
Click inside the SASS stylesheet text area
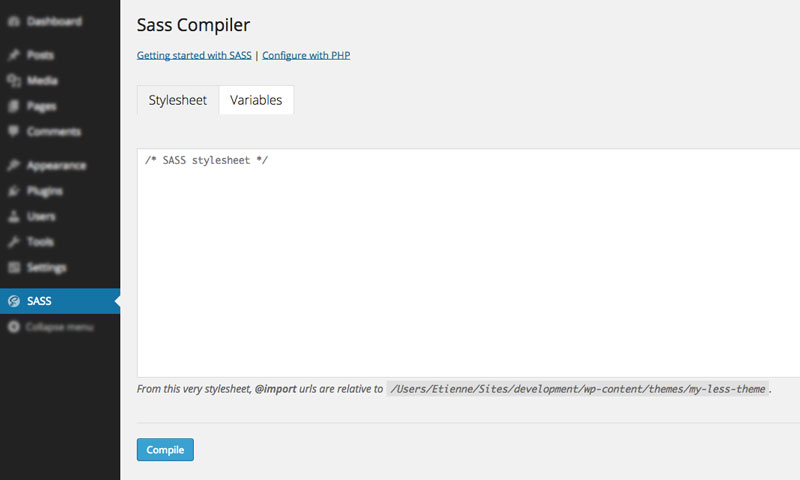point(468,263)
